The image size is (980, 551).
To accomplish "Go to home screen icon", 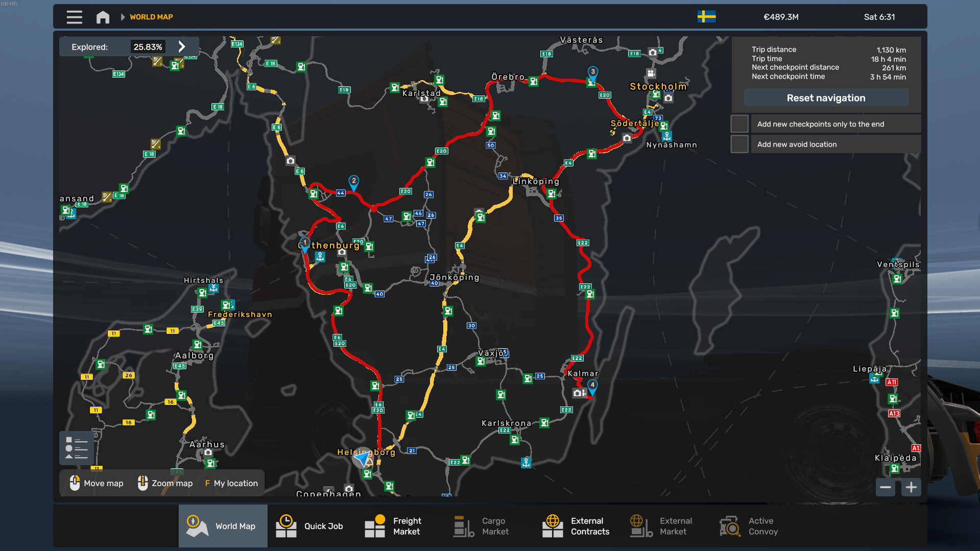I will [x=103, y=17].
